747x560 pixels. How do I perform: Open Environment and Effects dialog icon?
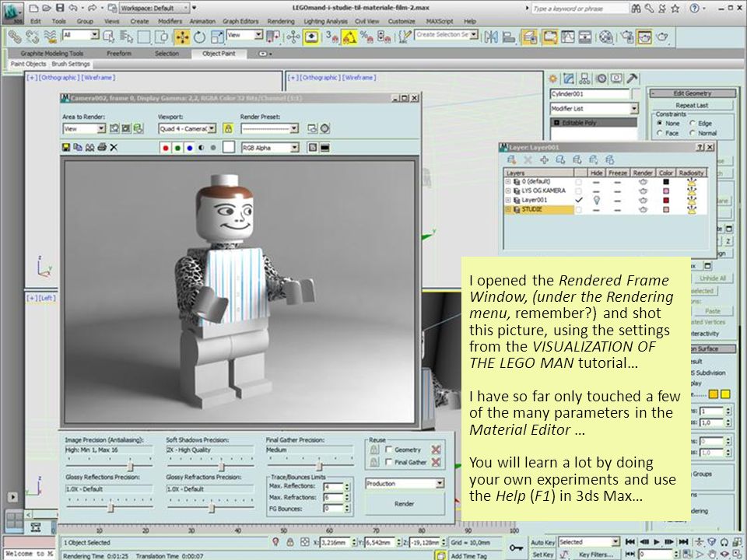[x=325, y=128]
